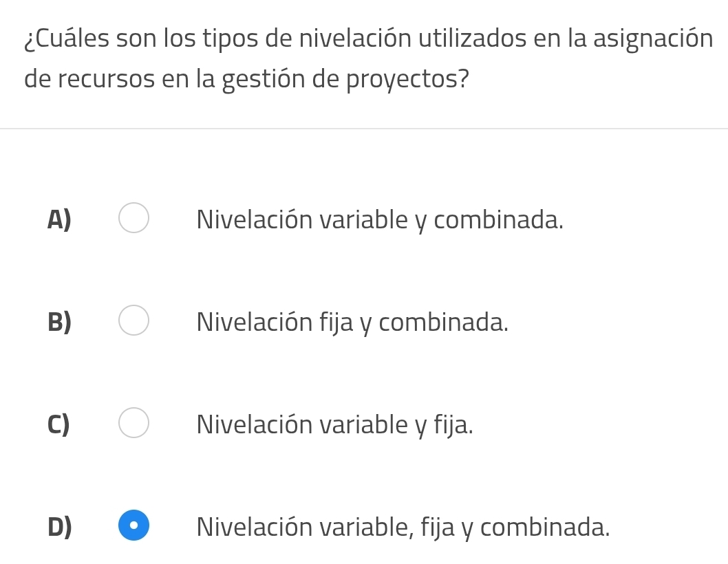The image size is (728, 564).
Task: Click the bold 'C)' option letter
Action: (x=59, y=424)
